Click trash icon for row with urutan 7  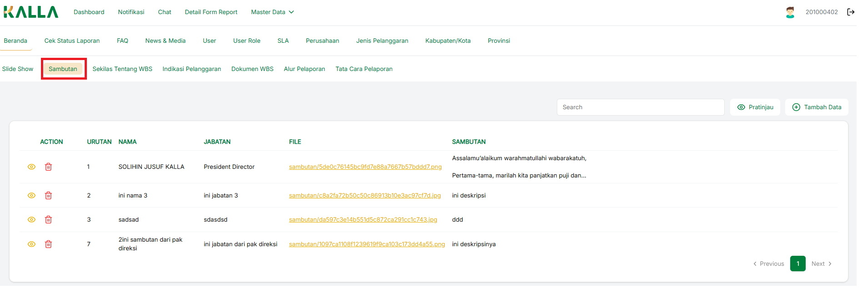tap(48, 244)
